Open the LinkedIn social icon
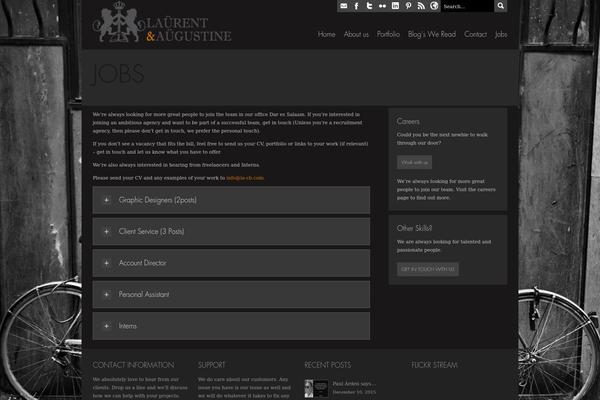 coord(395,6)
